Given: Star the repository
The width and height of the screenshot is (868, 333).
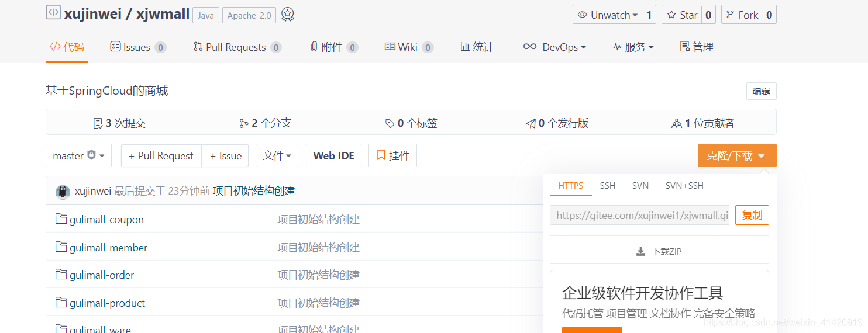Looking at the screenshot, I should point(681,15).
